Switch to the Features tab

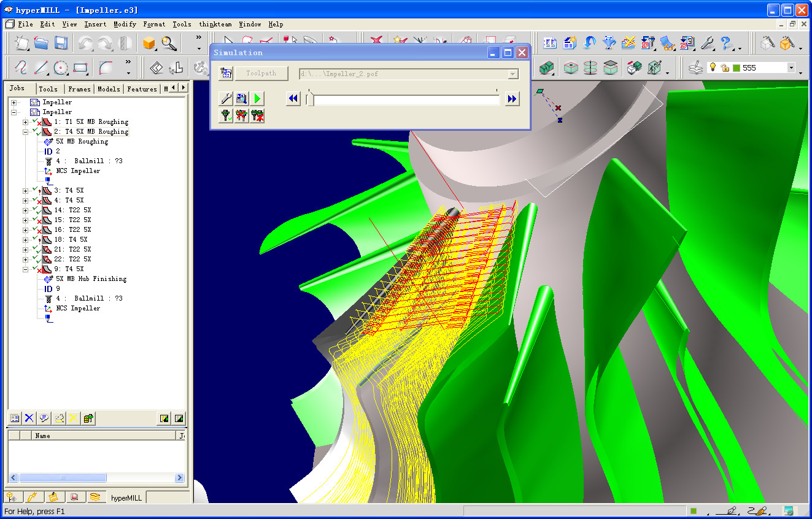tap(142, 89)
